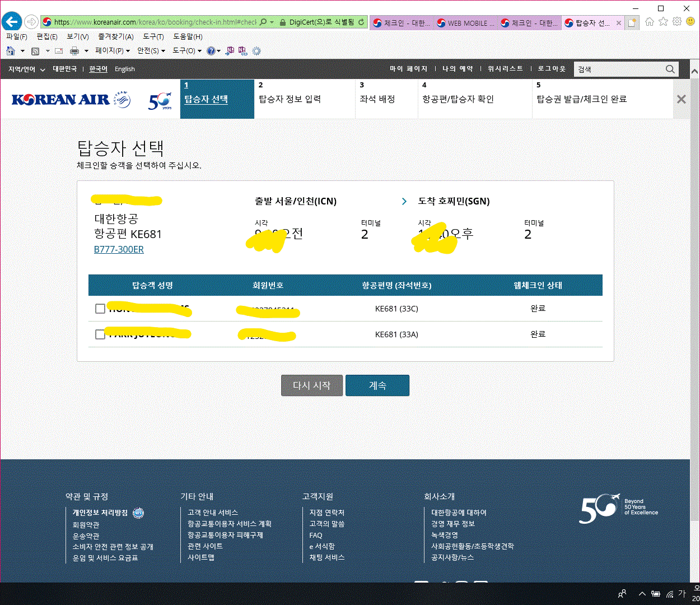
Task: Open a new browser tab
Action: (x=632, y=23)
